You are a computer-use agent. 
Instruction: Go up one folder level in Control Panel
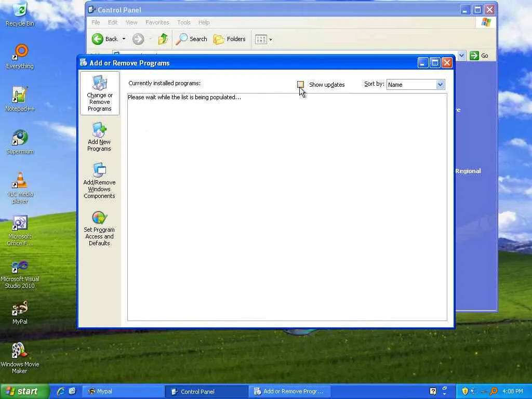click(163, 39)
